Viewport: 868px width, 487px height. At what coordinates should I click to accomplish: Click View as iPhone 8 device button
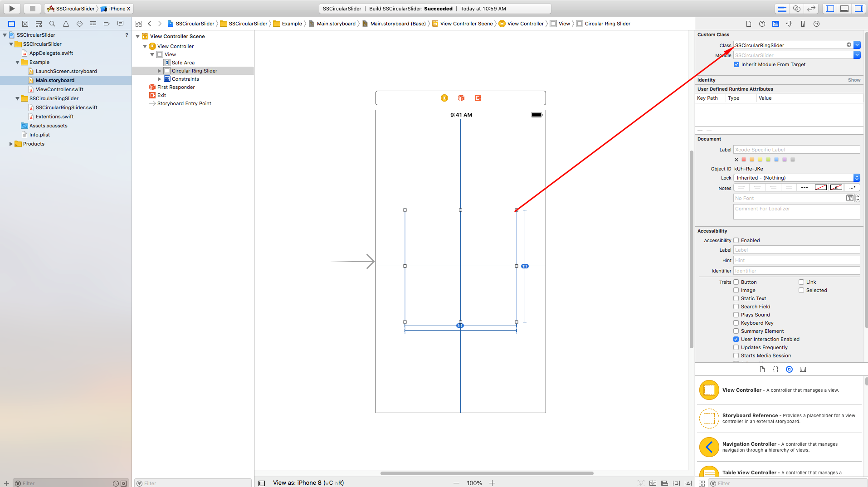[308, 483]
